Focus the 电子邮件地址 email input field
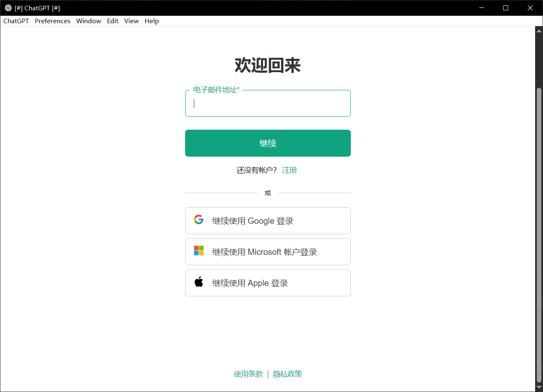The height and width of the screenshot is (392, 543). coord(268,104)
